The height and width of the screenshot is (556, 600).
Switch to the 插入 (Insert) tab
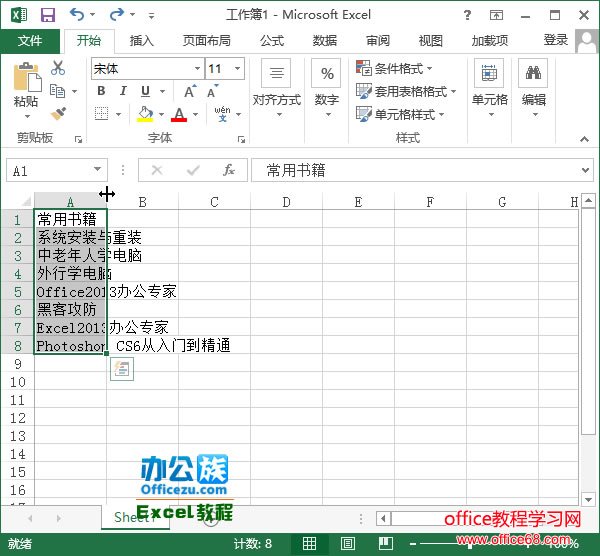tap(142, 41)
